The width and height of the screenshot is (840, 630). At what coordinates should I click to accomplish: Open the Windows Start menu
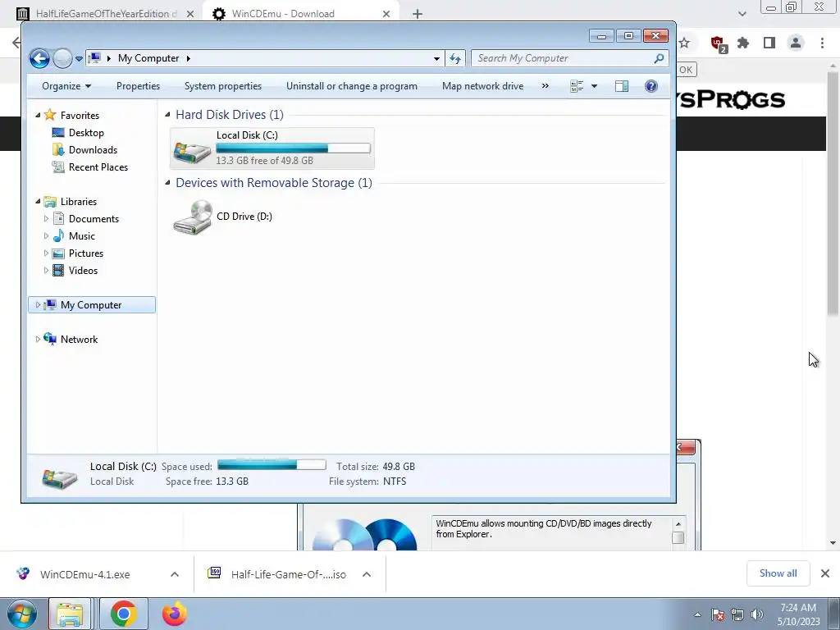(22, 614)
